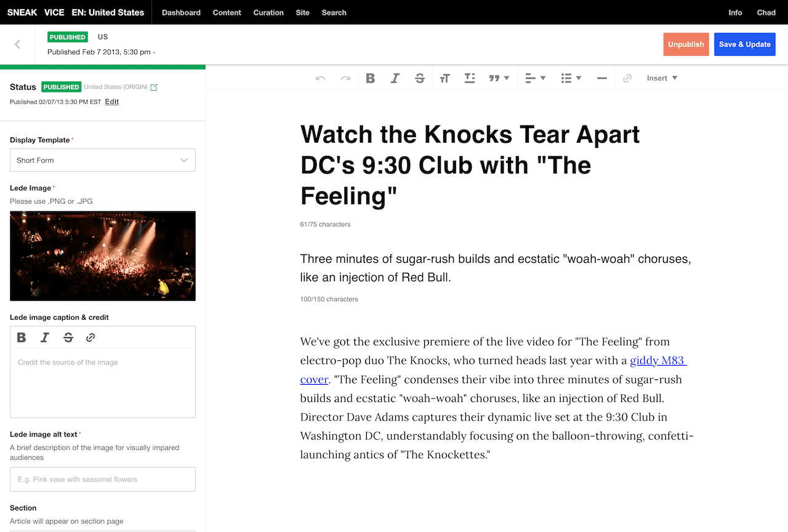Open the text alignment dropdown
This screenshot has width=788, height=532.
tap(535, 78)
